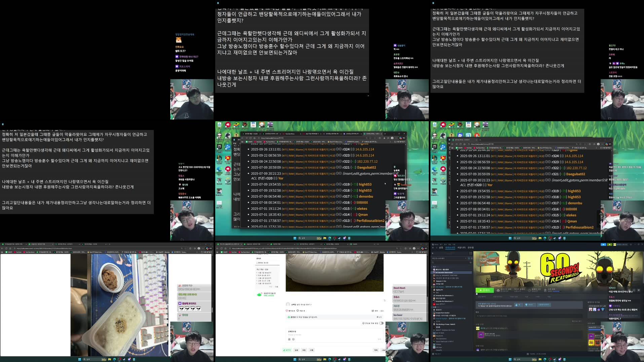Click the thumbs up recommend icon on Steam
The image size is (644, 362).
click(x=517, y=304)
